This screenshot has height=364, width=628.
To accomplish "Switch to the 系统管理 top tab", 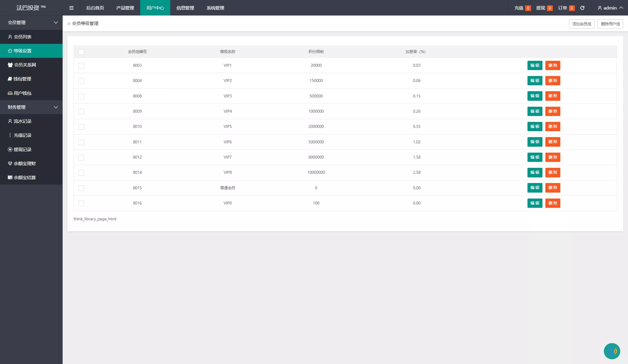I will point(215,8).
